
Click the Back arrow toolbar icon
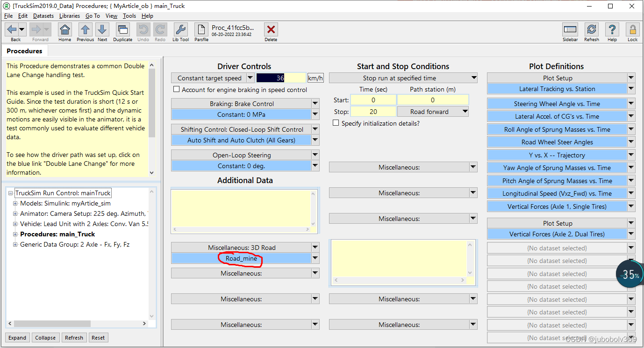[12, 29]
